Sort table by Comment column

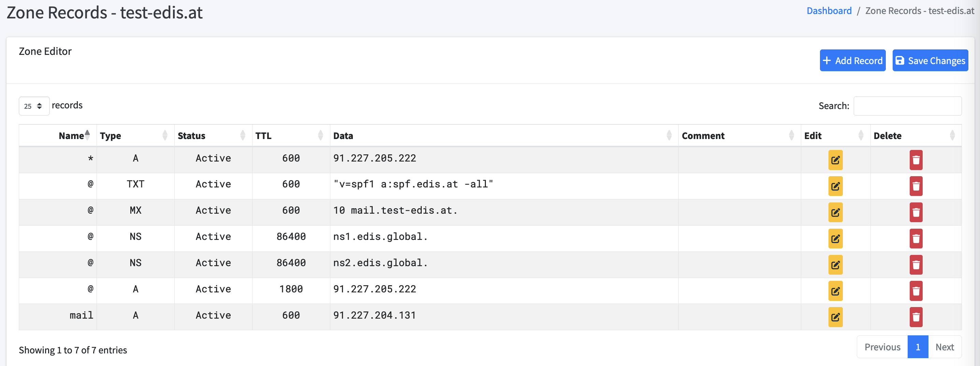[739, 136]
